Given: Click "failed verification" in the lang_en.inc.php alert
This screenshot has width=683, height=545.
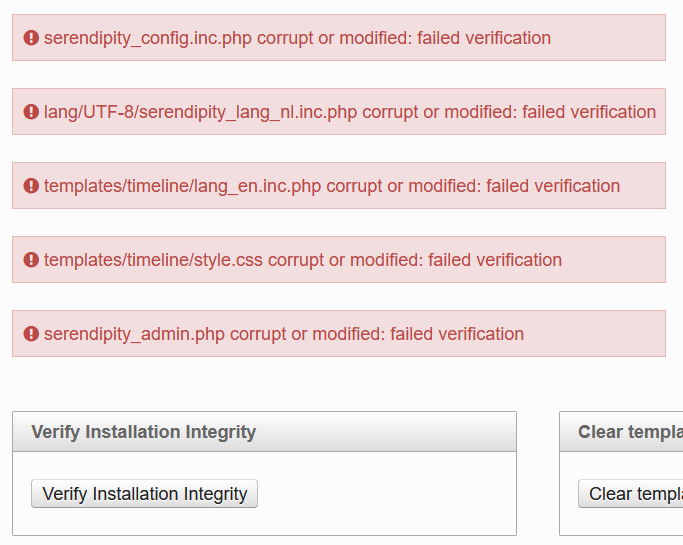Looking at the screenshot, I should tap(553, 186).
